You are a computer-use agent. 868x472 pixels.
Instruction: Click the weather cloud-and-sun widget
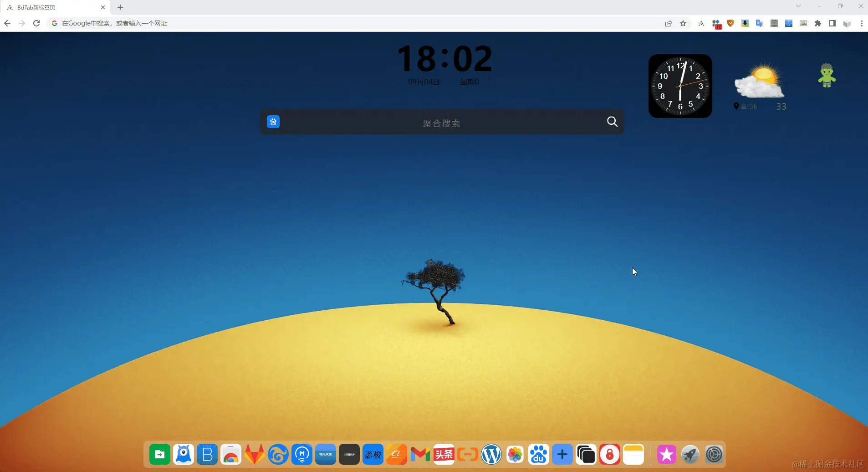click(760, 82)
